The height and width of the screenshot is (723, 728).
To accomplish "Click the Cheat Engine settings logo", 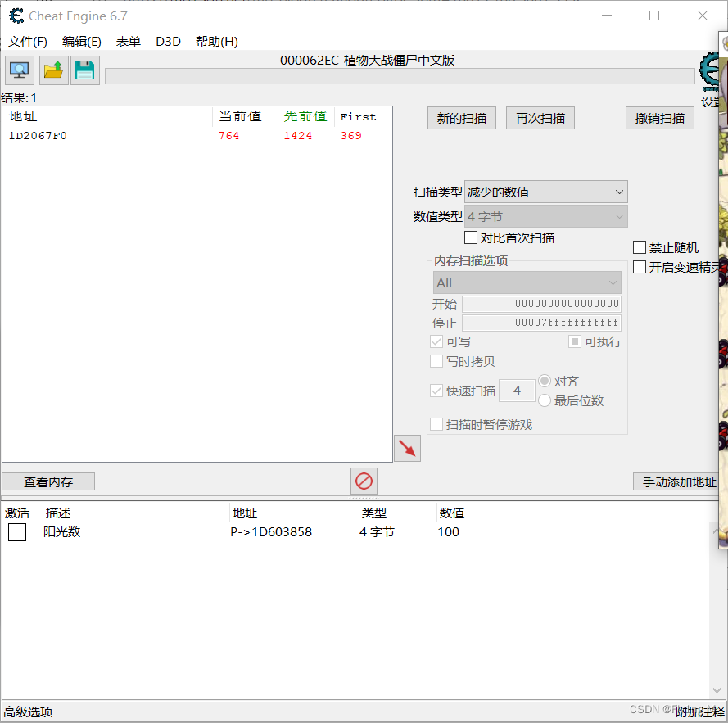I will (x=709, y=72).
